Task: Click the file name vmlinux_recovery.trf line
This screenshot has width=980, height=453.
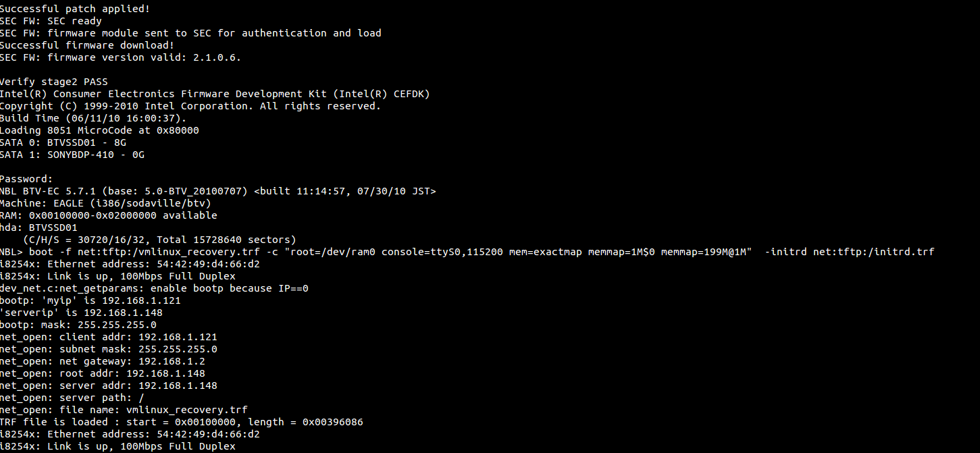Action: point(124,410)
